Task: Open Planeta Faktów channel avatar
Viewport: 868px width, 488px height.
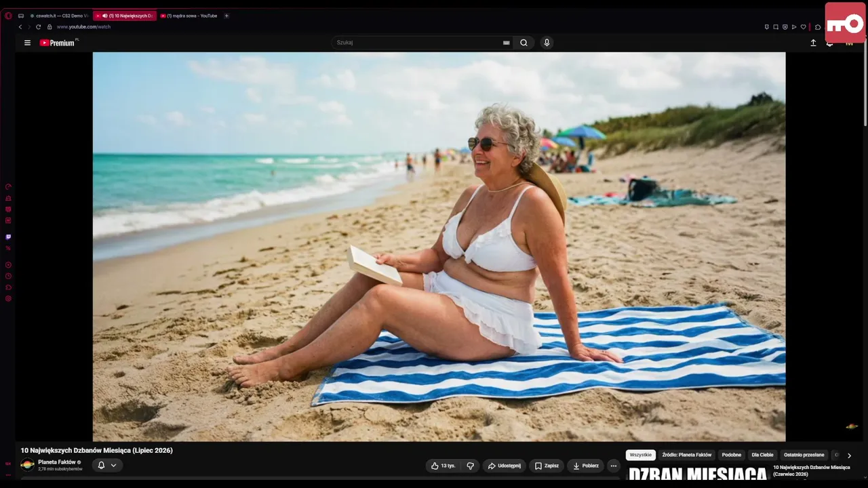Action: 28,464
